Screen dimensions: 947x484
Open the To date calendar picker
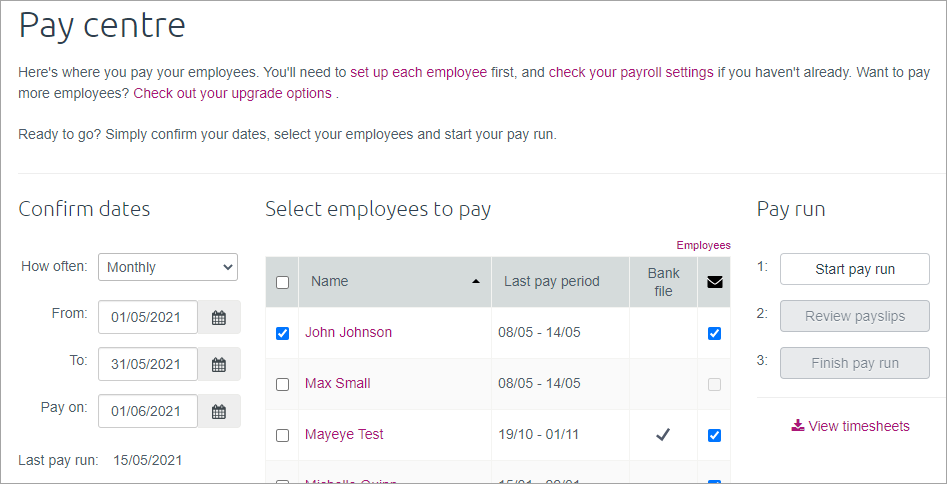pyautogui.click(x=219, y=365)
